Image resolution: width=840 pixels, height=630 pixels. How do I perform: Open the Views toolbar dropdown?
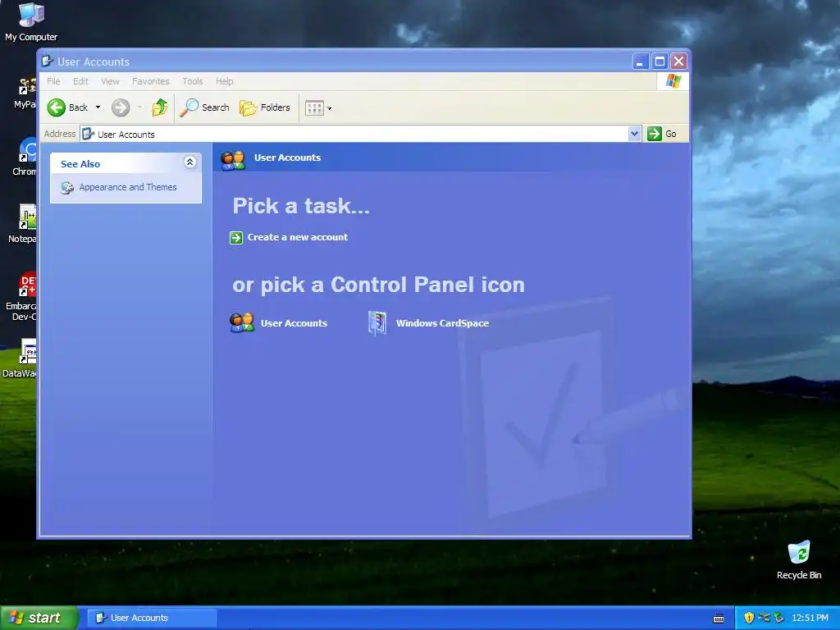click(x=318, y=108)
